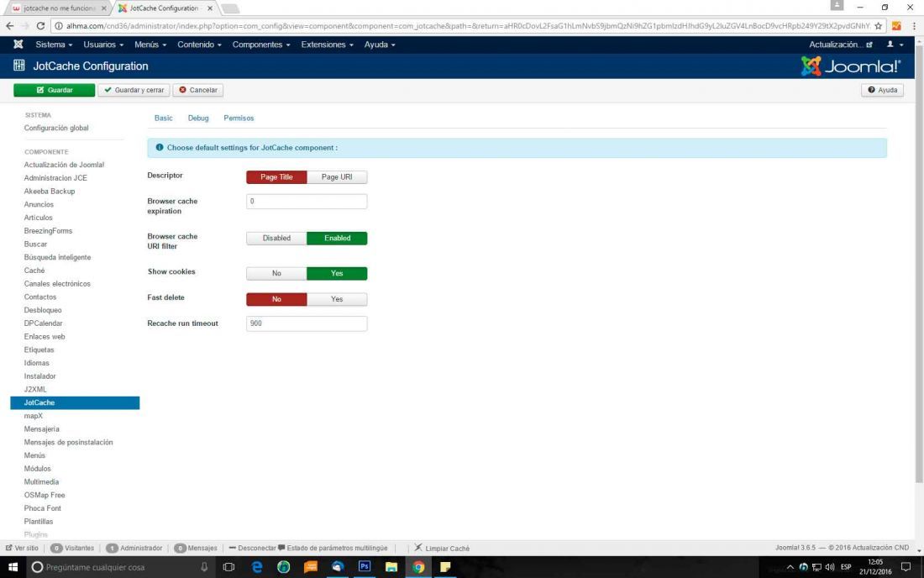Open the Extensiones dropdown menu
The image size is (924, 578).
click(x=327, y=45)
